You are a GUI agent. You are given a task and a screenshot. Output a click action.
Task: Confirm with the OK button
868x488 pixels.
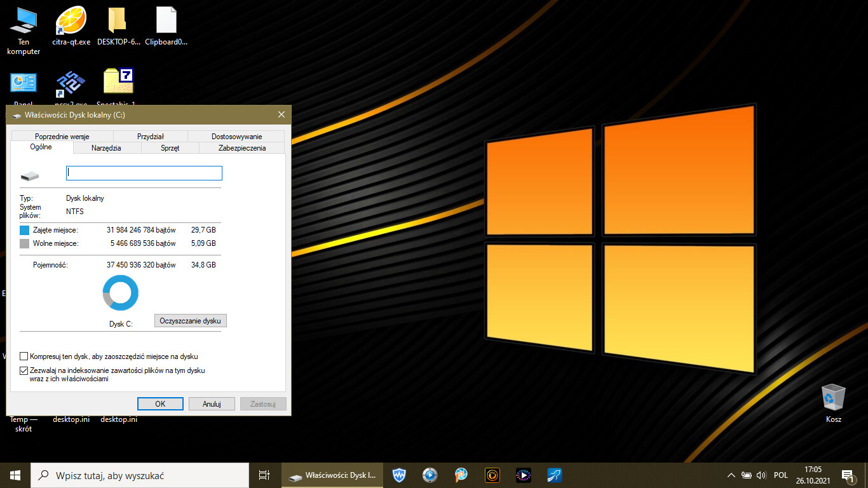pyautogui.click(x=160, y=403)
